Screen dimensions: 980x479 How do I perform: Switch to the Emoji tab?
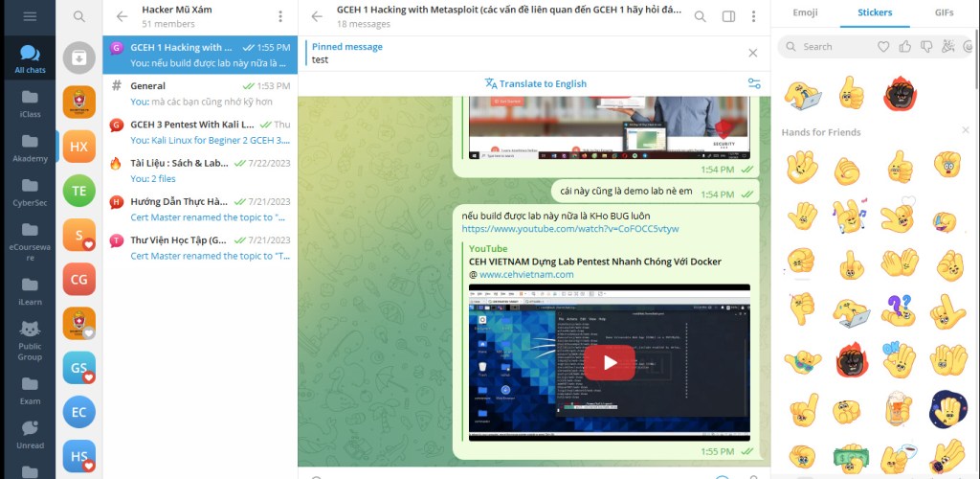[806, 13]
